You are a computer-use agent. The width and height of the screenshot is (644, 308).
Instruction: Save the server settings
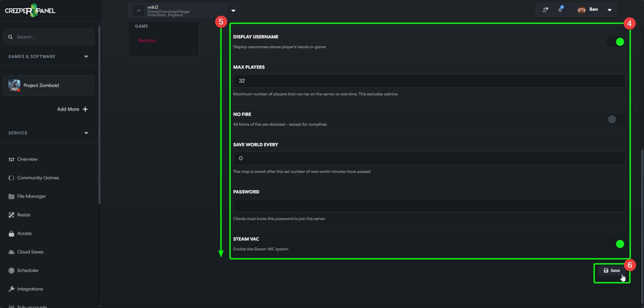coord(612,270)
